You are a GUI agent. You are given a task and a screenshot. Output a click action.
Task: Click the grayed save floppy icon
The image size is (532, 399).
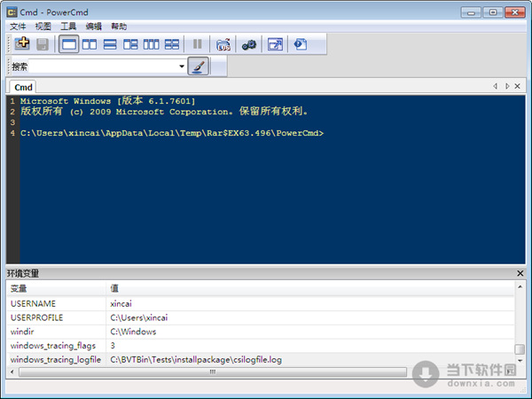tap(43, 44)
